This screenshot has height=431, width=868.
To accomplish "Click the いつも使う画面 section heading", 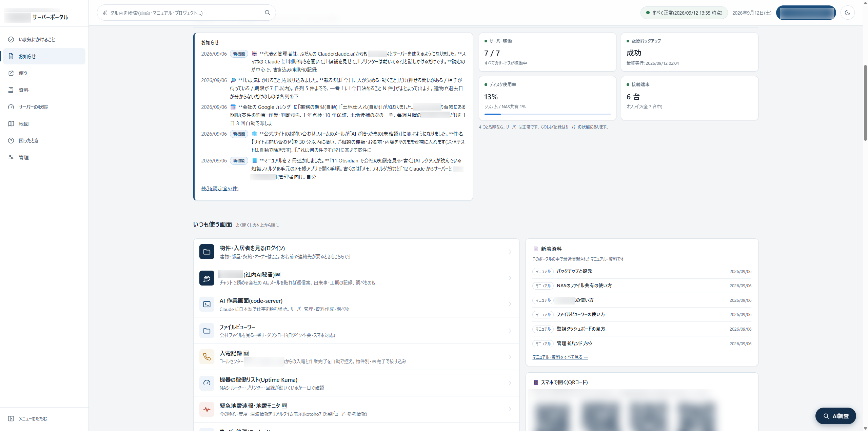I will 213,224.
